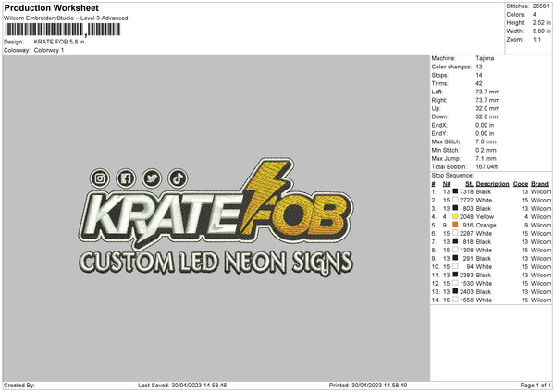Click the black swatch for stop 7 (818 stitches)

tap(455, 241)
